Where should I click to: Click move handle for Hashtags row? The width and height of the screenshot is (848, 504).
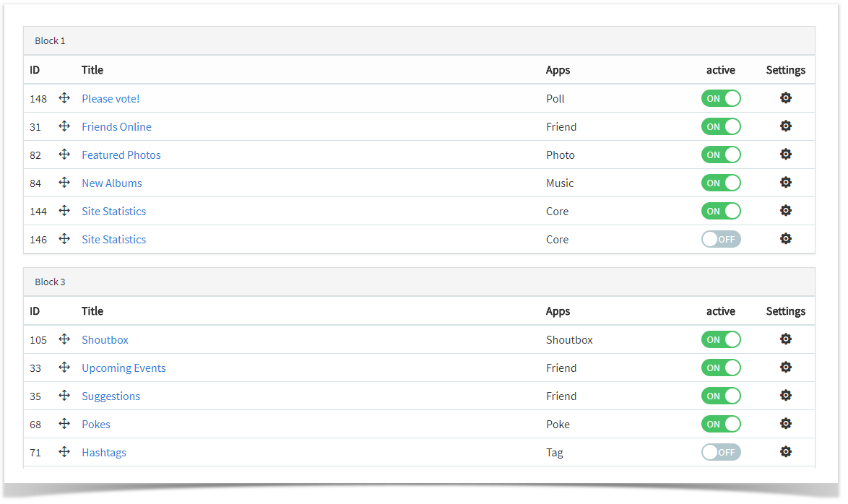click(x=64, y=451)
